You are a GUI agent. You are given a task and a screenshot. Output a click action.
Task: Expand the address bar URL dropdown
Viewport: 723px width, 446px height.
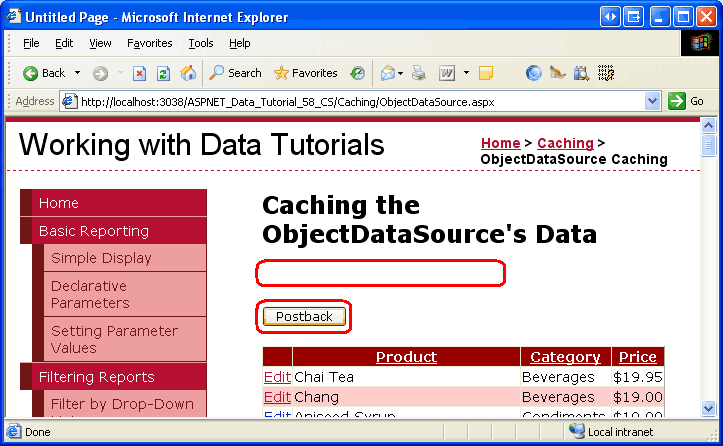(x=653, y=101)
